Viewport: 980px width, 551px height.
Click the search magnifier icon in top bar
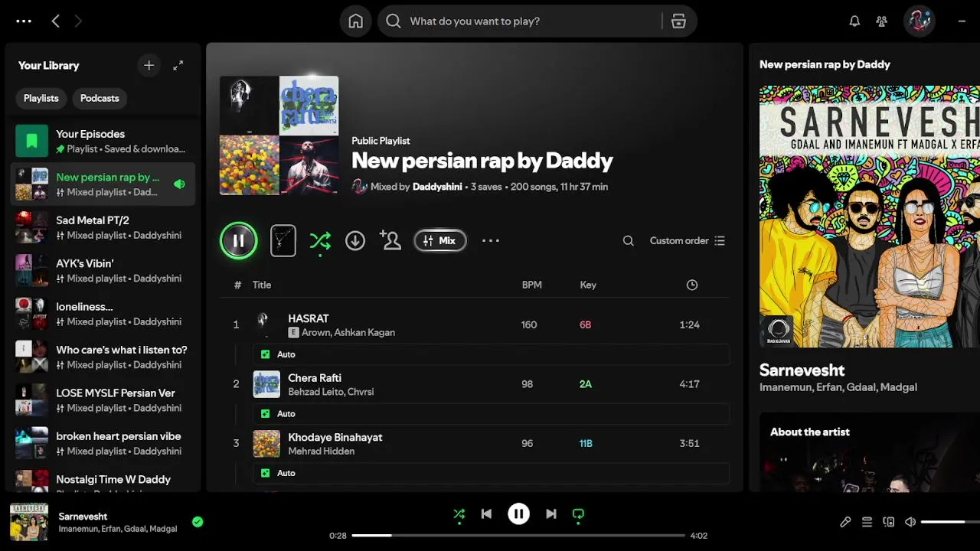click(394, 21)
